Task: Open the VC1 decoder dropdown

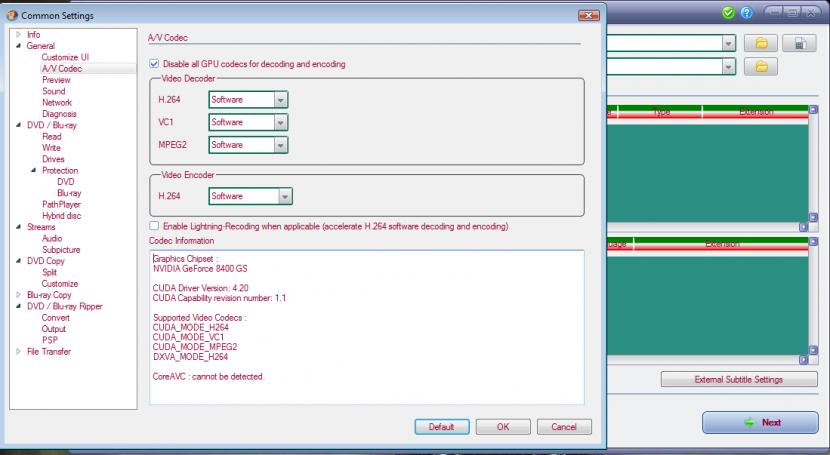Action: tap(280, 122)
